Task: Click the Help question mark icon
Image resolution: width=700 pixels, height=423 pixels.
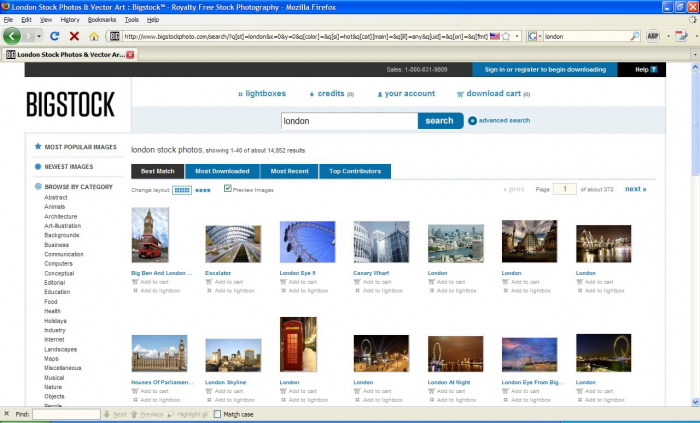Action: 654,70
